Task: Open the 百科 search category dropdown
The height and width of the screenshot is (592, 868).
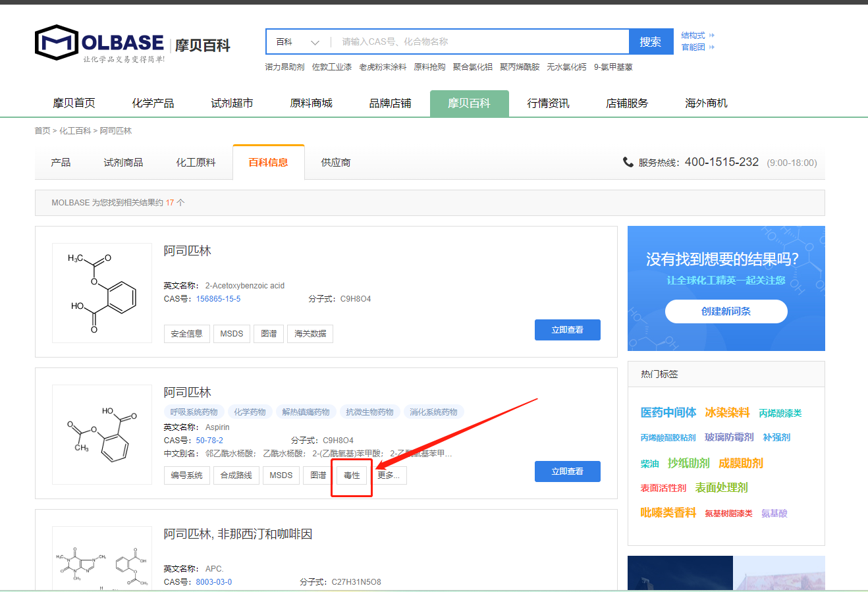Action: 298,41
